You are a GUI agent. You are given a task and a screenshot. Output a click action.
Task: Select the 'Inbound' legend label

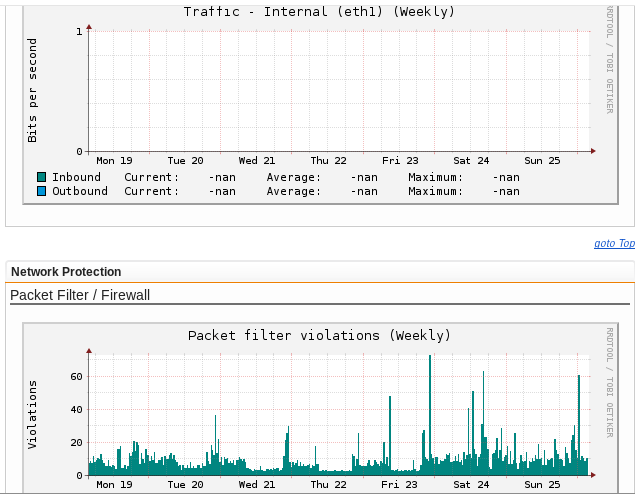76,177
